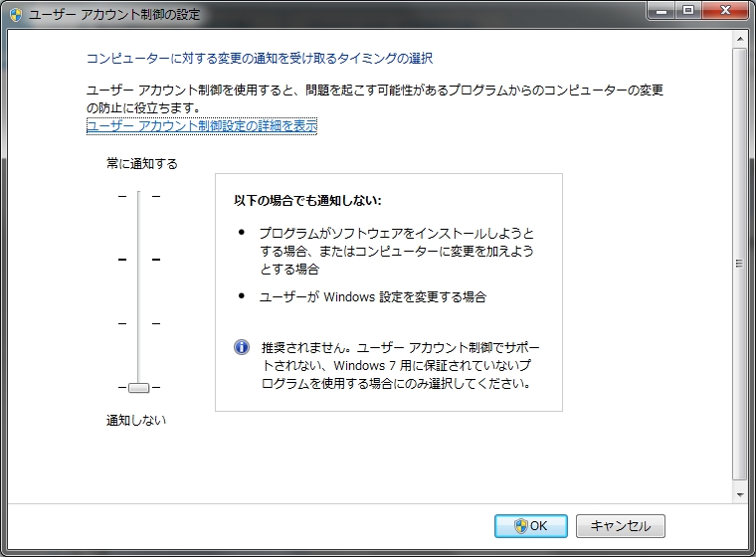Set slider to the third notch level
This screenshot has width=756, height=557.
click(x=139, y=323)
